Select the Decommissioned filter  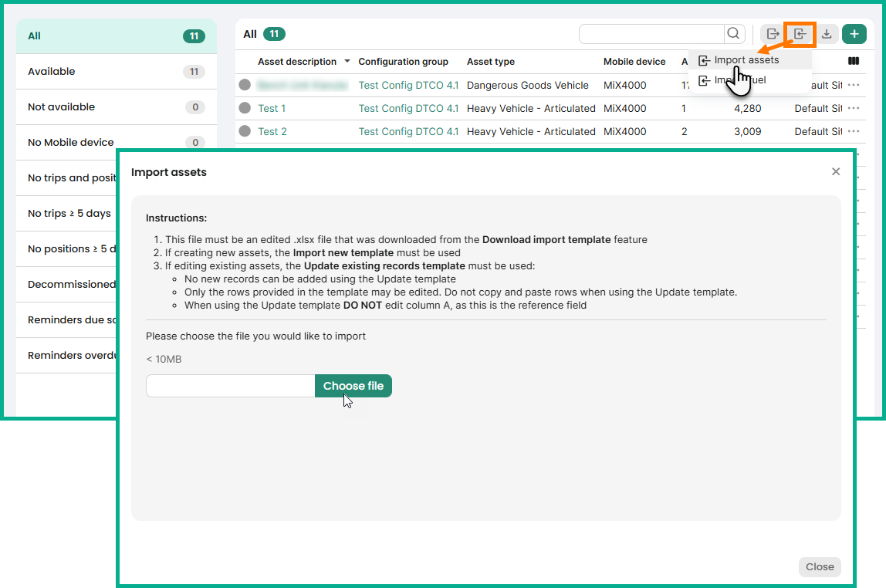tap(66, 285)
